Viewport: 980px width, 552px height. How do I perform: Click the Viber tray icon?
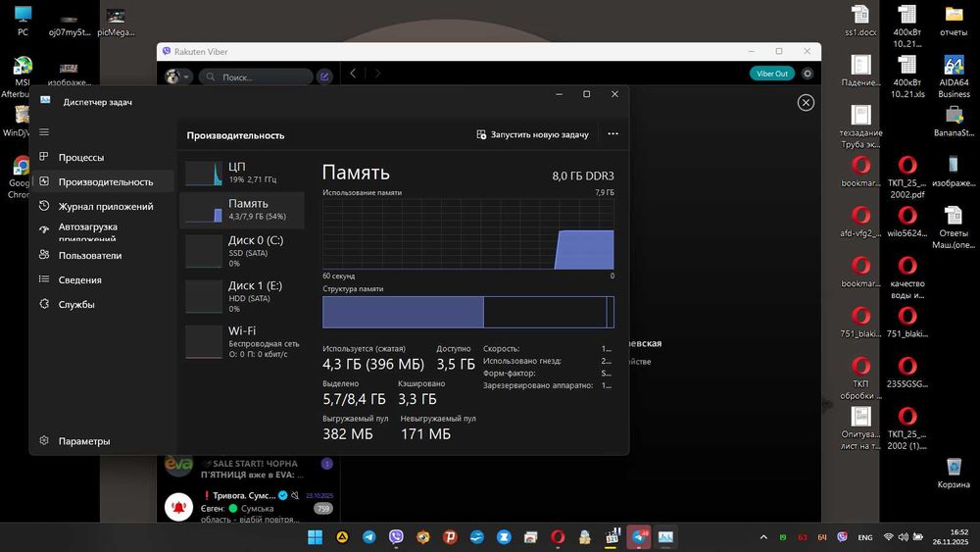842,537
